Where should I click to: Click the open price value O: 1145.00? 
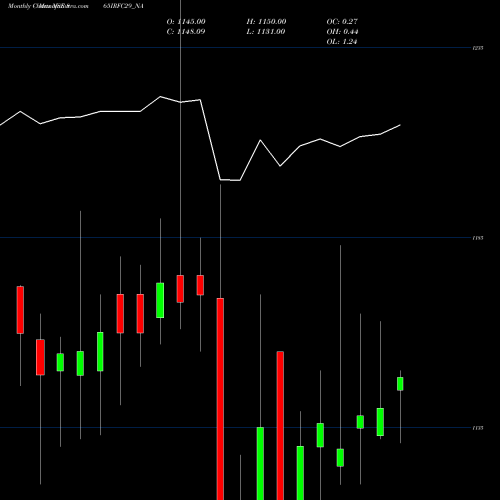[x=186, y=22]
